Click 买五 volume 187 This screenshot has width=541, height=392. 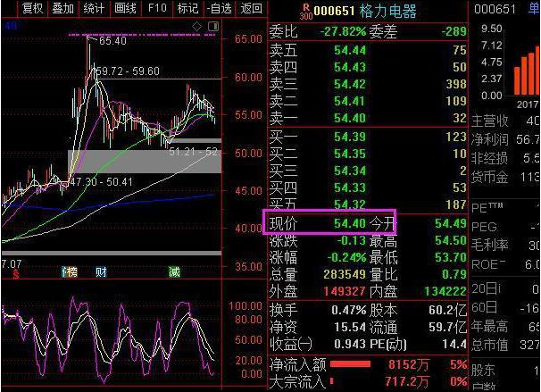pyautogui.click(x=456, y=204)
